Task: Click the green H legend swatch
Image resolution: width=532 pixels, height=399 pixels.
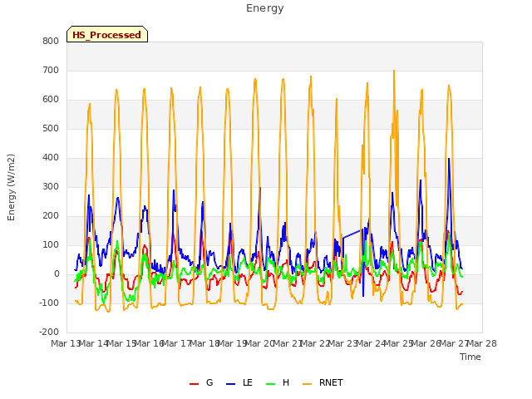Action: [x=270, y=384]
